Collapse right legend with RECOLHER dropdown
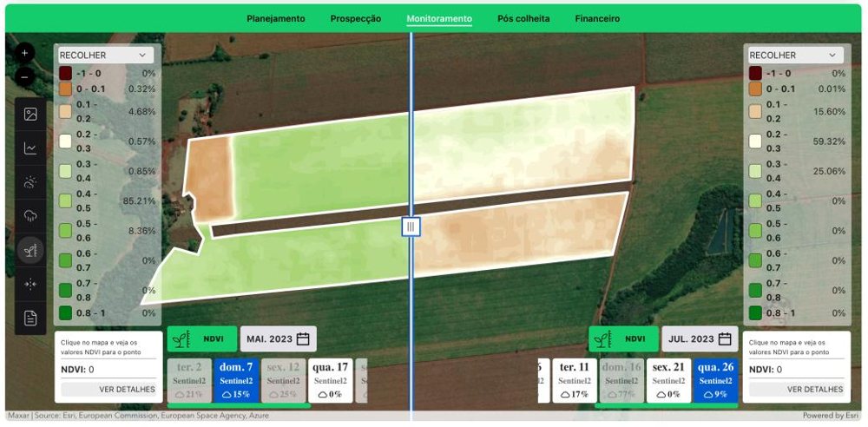This screenshot has height=427, width=868. coord(796,56)
